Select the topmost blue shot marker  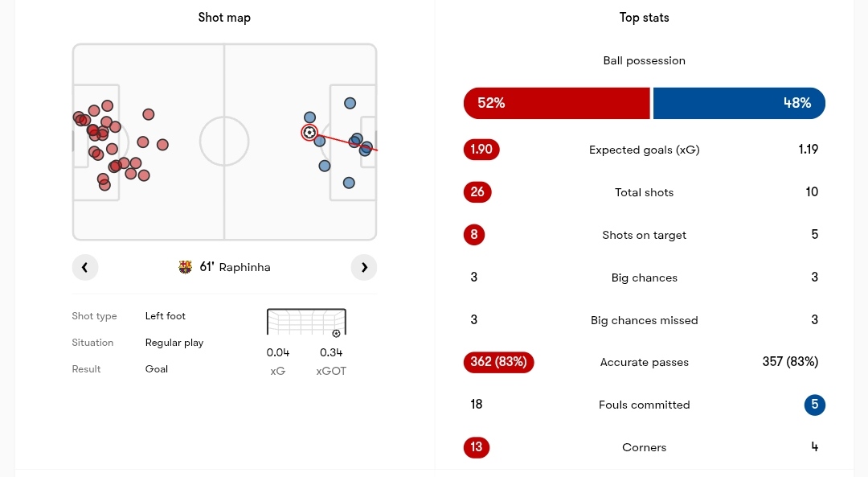coord(350,103)
